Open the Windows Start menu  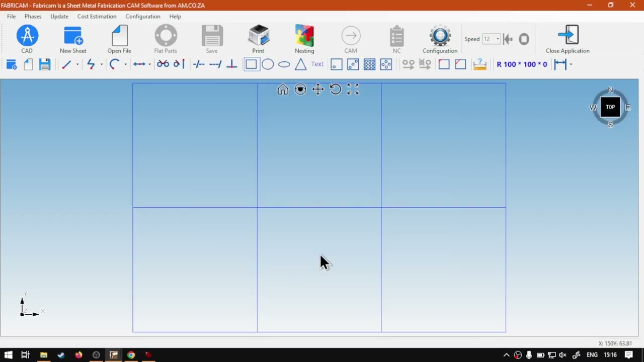pyautogui.click(x=9, y=355)
